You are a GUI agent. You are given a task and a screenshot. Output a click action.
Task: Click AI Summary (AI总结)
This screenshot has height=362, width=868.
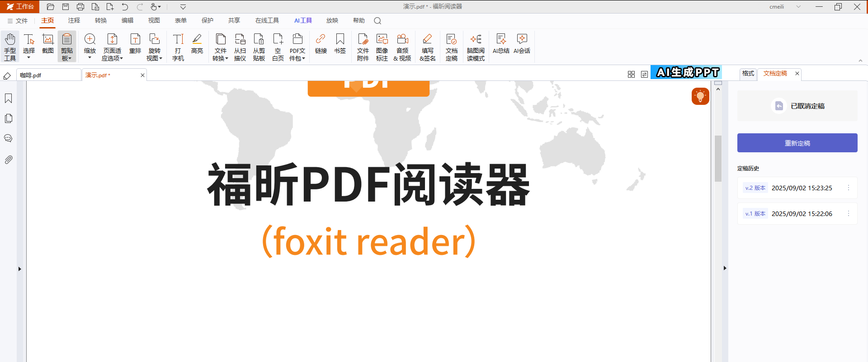click(x=501, y=44)
